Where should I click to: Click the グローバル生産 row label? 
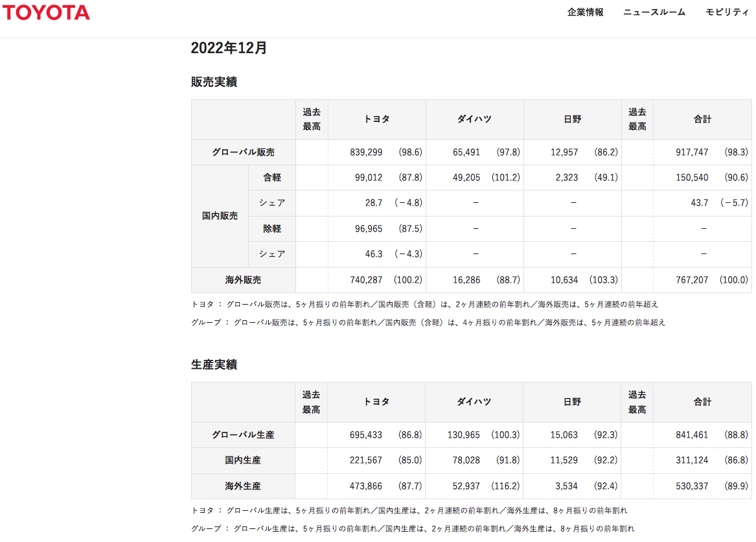tap(243, 435)
